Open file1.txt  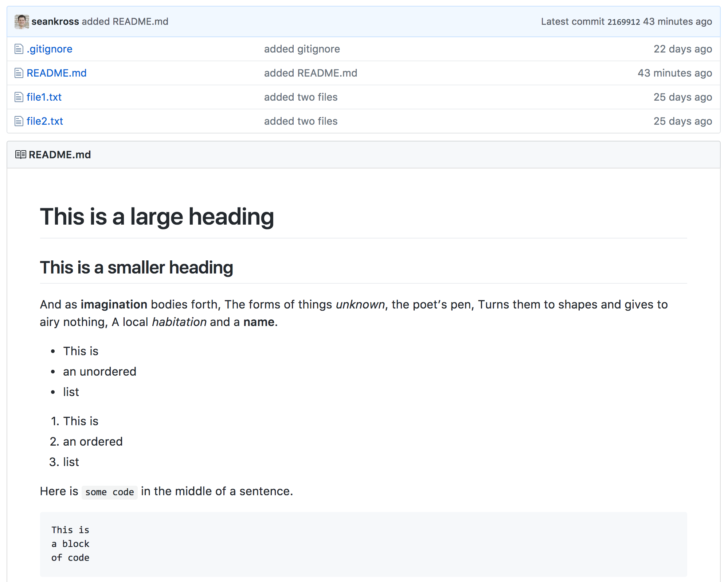coord(44,97)
